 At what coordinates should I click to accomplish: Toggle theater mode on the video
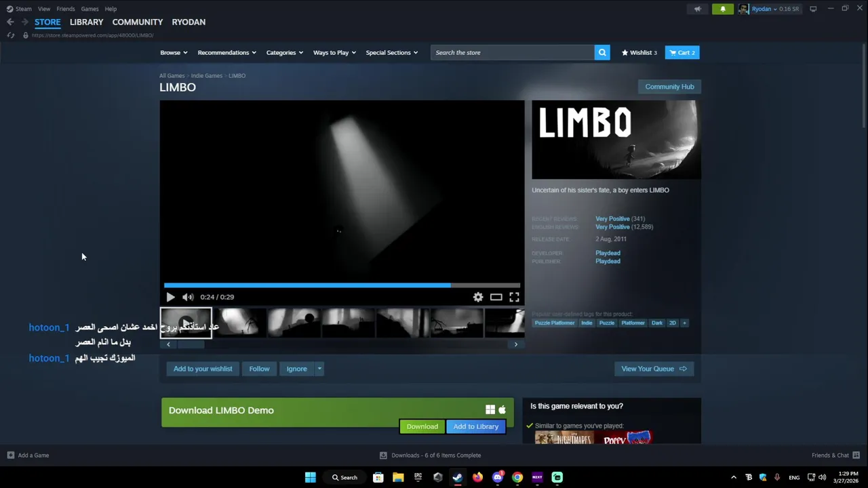click(496, 297)
